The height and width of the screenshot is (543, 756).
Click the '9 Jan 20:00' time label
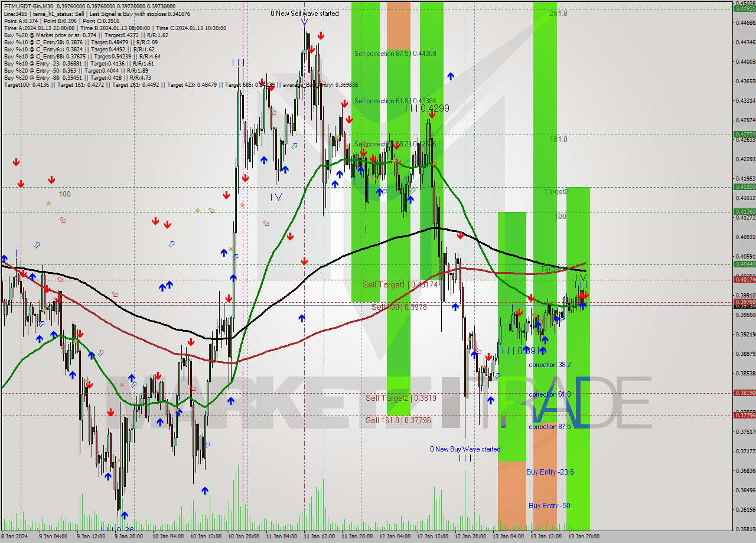coord(128,537)
